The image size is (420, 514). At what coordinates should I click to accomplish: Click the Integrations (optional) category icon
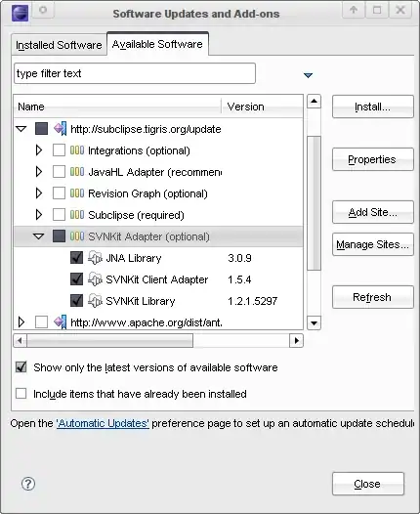pos(77,150)
